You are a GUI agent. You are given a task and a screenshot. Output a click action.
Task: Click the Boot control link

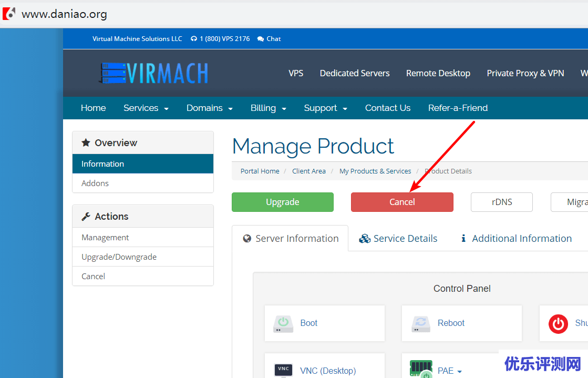(x=308, y=323)
